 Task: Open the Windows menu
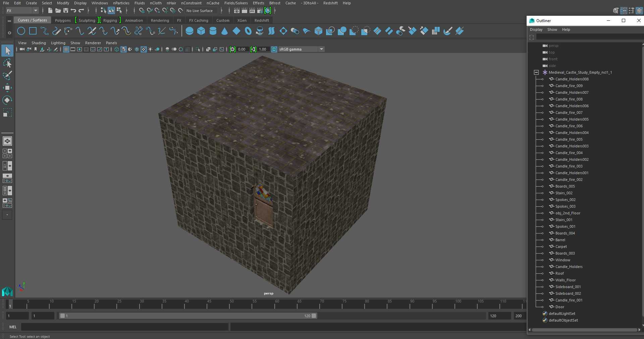point(100,3)
